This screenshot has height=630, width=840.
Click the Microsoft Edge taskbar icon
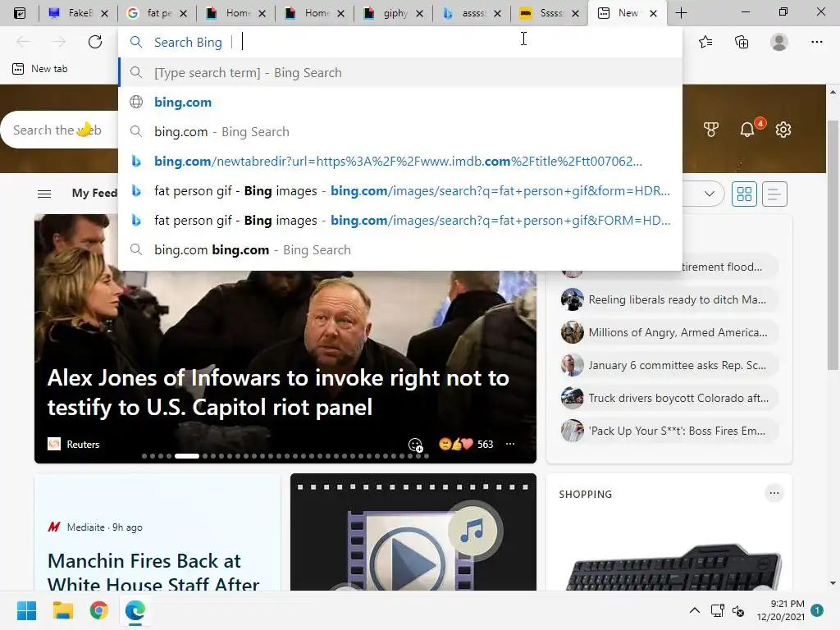[x=135, y=610]
